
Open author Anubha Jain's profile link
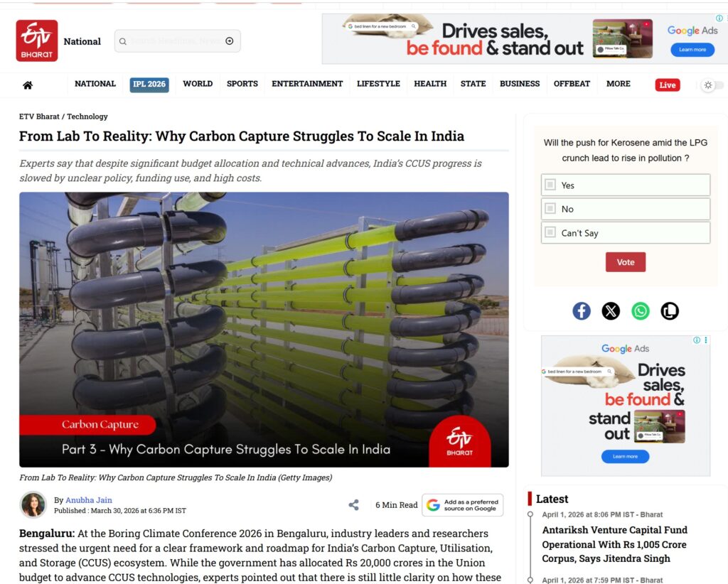point(89,500)
